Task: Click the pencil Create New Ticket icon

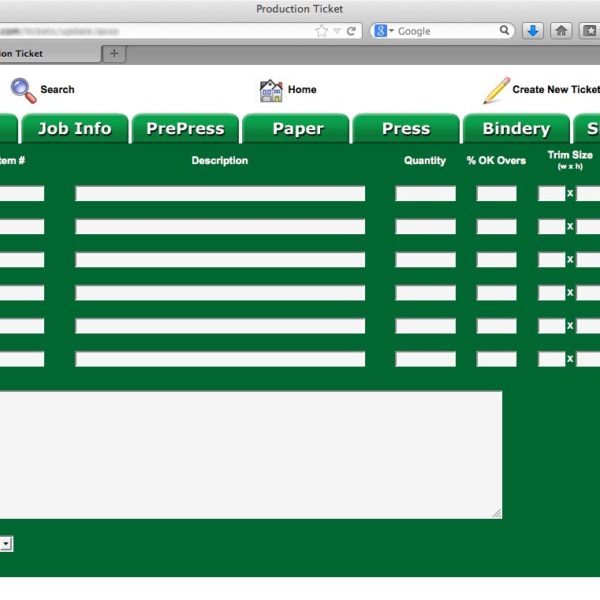Action: [496, 90]
